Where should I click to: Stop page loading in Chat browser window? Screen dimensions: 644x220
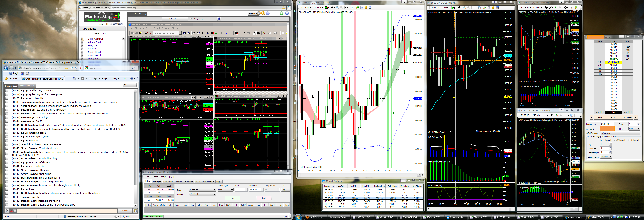(81, 68)
